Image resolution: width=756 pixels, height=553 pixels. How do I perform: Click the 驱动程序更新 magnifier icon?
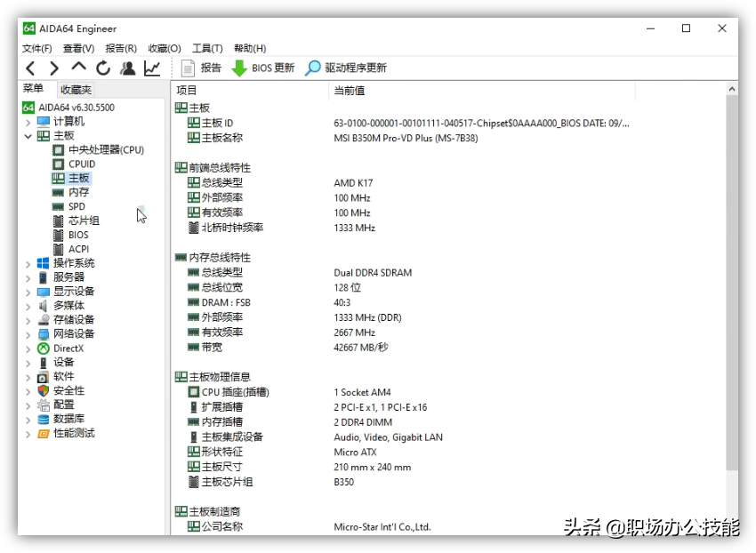click(312, 68)
